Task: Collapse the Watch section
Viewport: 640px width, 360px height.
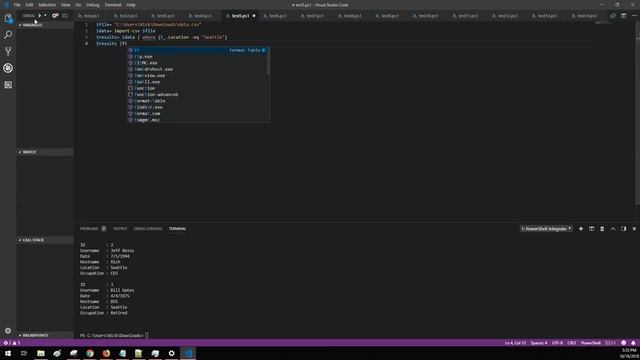Action: [x=45, y=152]
